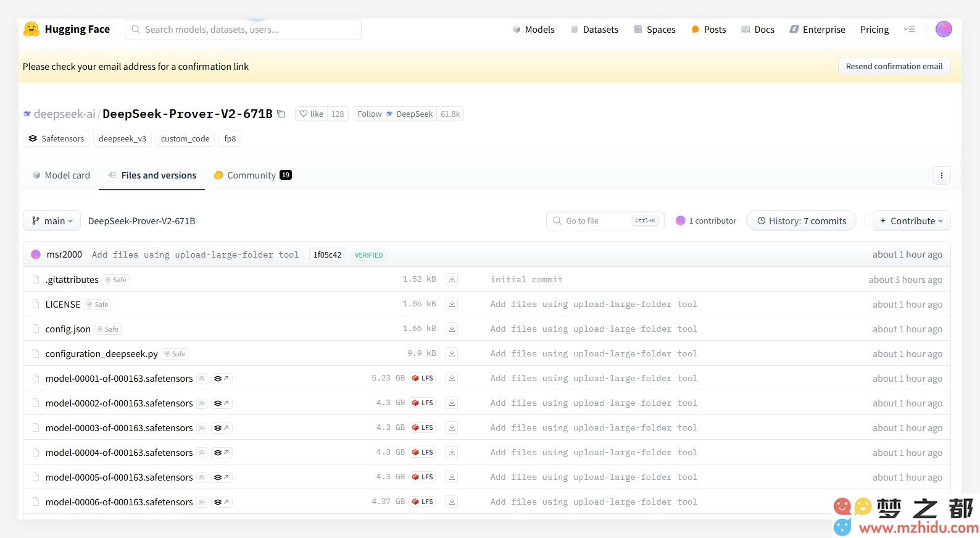
Task: Open the three-dot repository options menu
Action: (942, 175)
